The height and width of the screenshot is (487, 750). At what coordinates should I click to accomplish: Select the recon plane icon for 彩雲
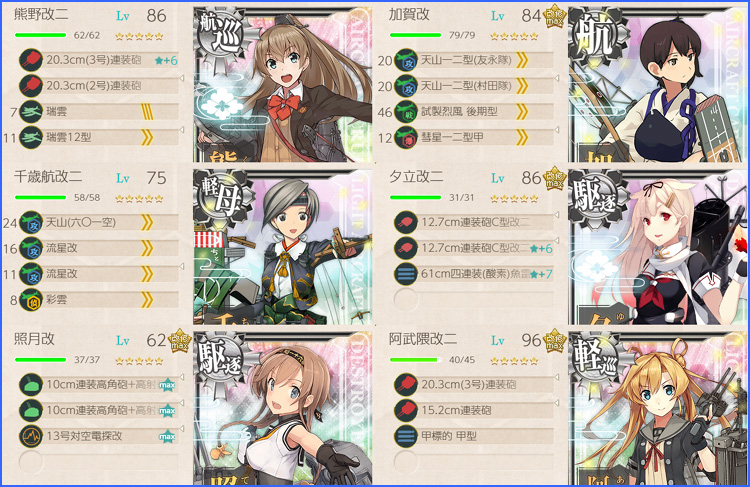pos(31,300)
